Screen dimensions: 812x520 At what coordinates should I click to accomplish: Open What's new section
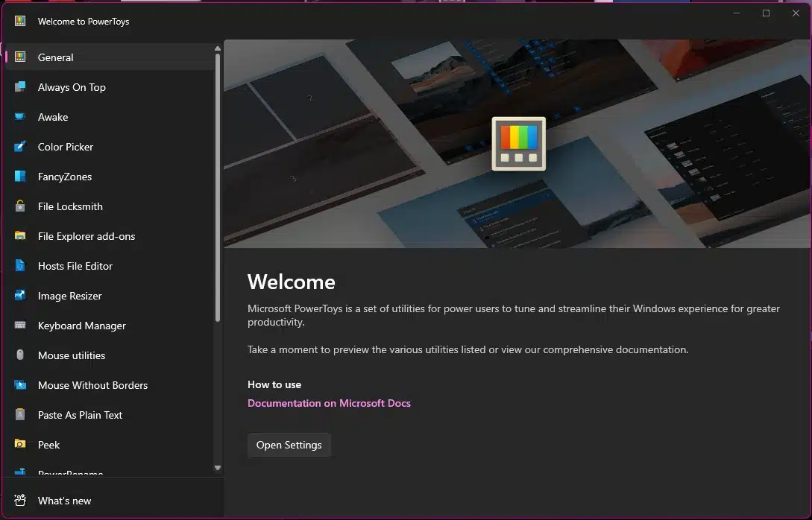(64, 501)
